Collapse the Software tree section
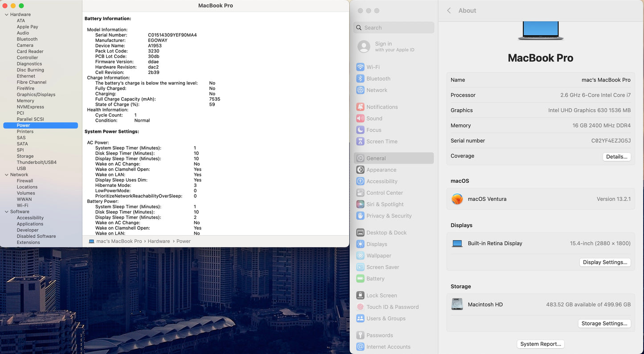Viewport: 644px width, 354px height. pos(6,212)
